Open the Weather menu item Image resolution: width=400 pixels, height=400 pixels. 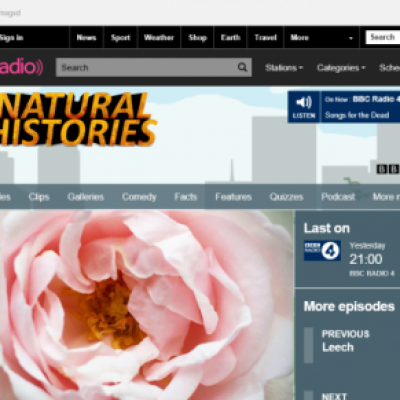coord(159,38)
